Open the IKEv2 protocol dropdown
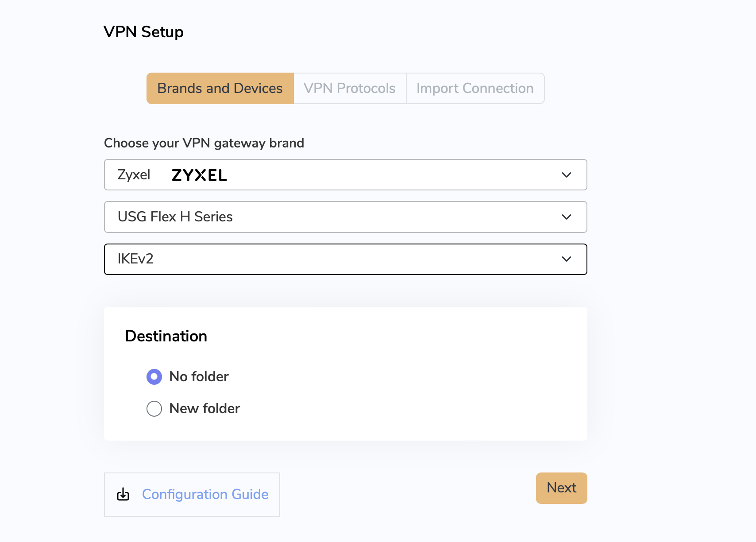The image size is (756, 542). click(x=346, y=259)
